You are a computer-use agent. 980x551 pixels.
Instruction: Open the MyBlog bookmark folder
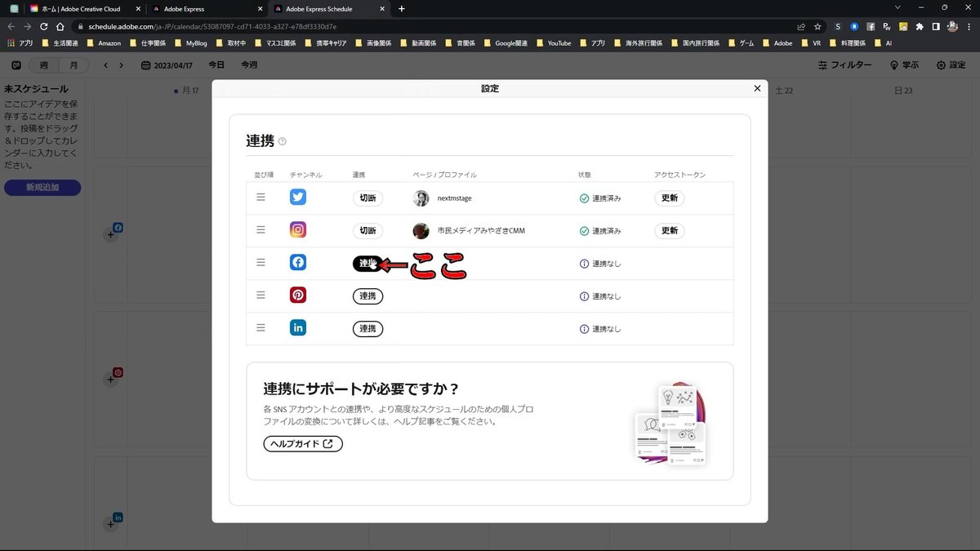pos(190,42)
